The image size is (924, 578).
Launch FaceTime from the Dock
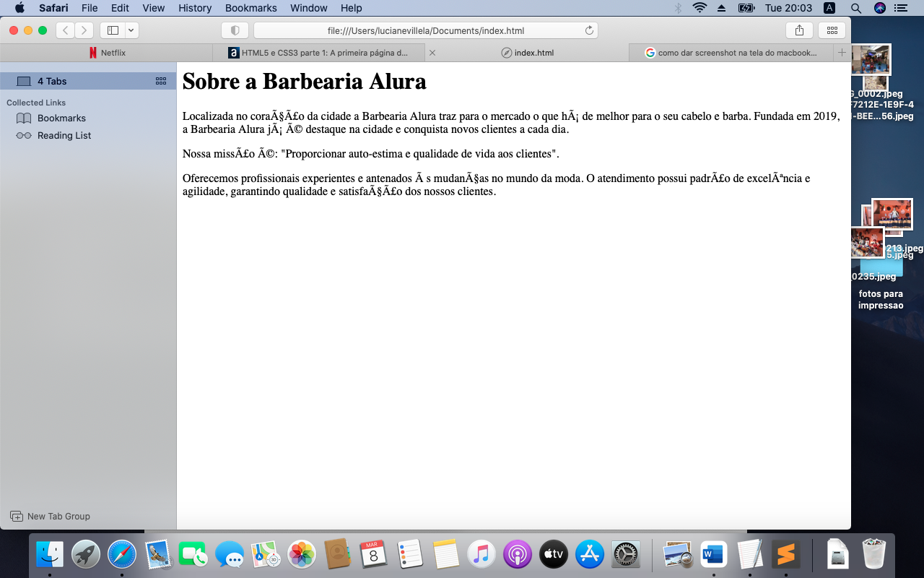click(193, 555)
